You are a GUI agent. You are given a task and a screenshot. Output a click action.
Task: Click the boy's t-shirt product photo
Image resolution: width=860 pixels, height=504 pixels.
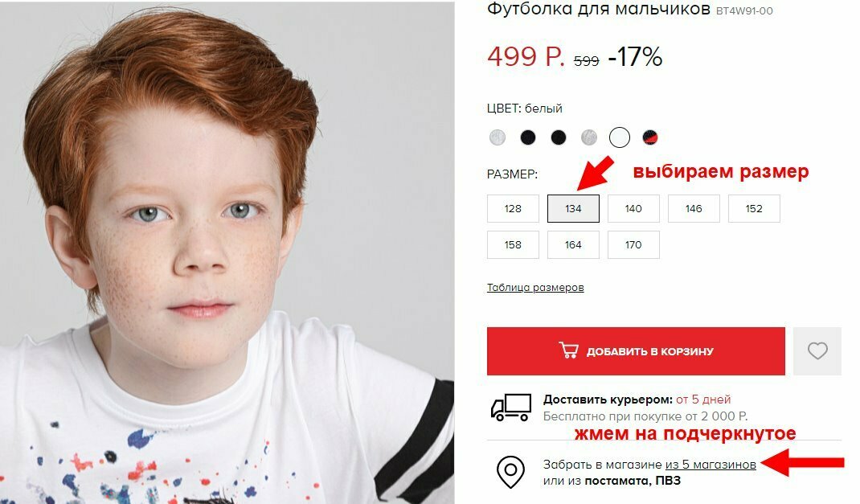227,252
